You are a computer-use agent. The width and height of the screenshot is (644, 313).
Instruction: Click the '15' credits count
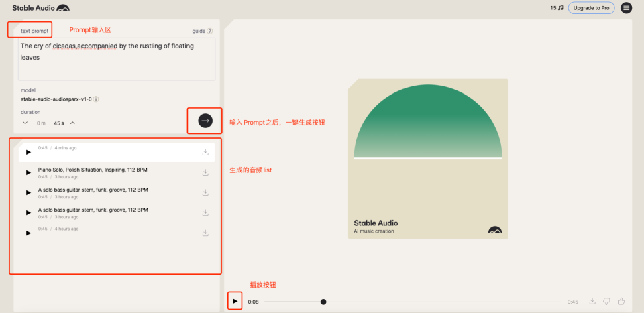[x=553, y=8]
